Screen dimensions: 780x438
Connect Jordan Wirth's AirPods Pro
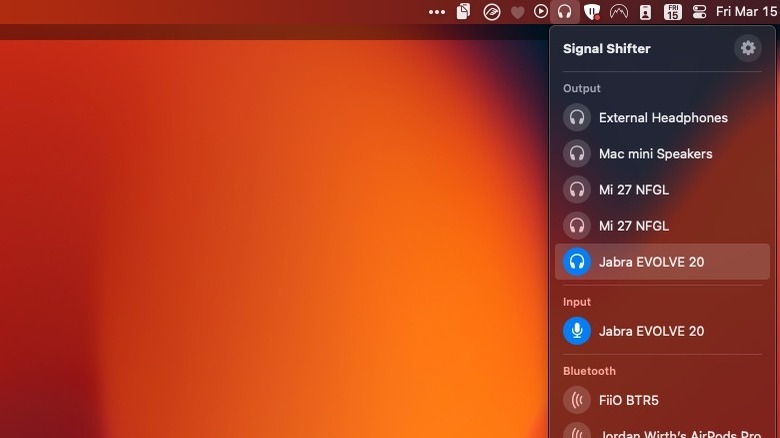(x=662, y=432)
